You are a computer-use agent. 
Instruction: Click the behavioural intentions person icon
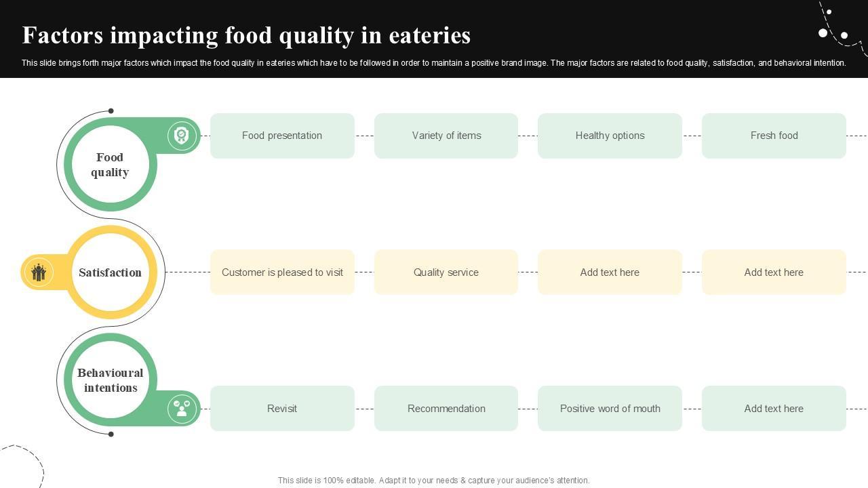(182, 409)
